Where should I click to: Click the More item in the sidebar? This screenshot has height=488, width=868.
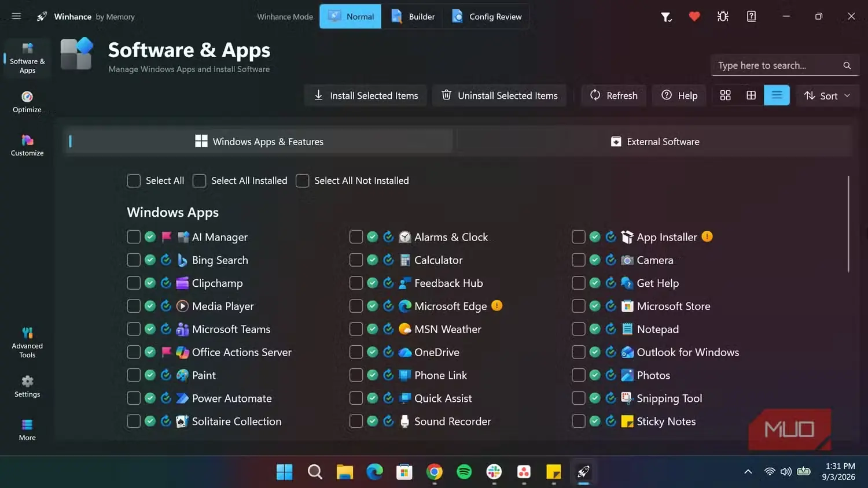tap(27, 430)
